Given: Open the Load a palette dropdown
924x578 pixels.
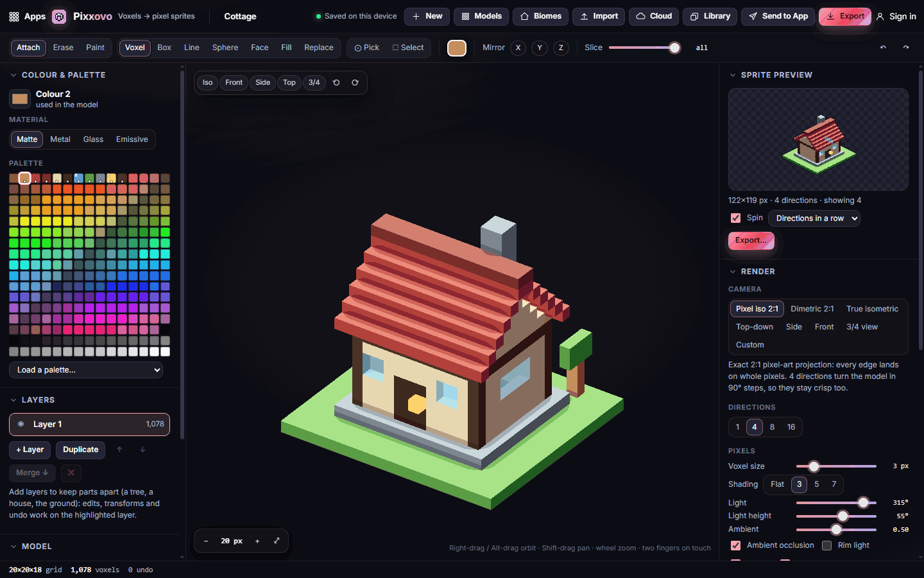Looking at the screenshot, I should (x=86, y=370).
